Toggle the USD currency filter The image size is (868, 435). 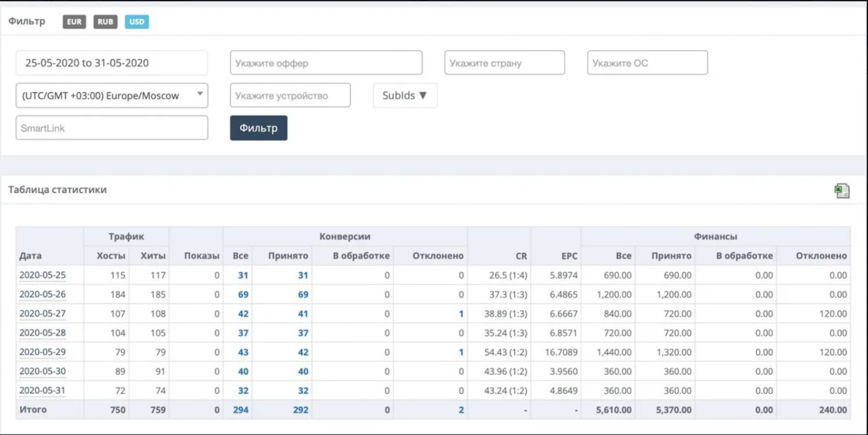(137, 22)
